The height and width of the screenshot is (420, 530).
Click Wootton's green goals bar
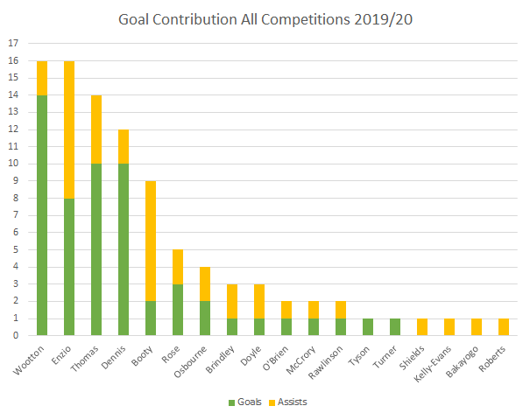pyautogui.click(x=43, y=214)
